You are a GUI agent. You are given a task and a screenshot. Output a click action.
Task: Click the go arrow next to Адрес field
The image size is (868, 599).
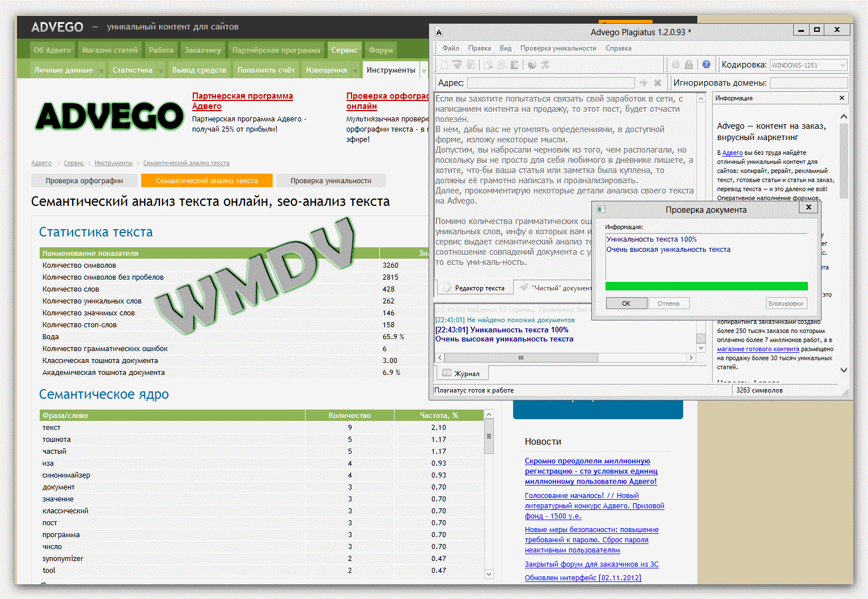[x=643, y=83]
